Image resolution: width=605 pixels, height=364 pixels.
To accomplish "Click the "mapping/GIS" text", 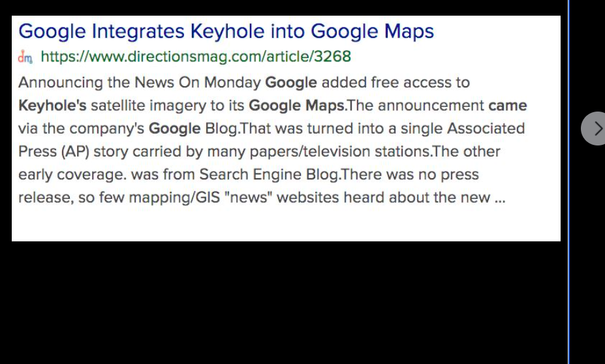I will [174, 198].
